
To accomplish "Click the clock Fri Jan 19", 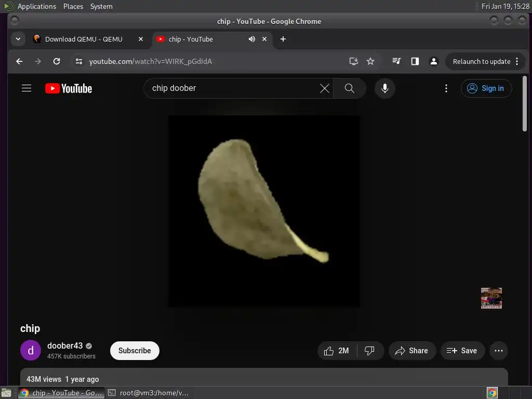I will click(x=505, y=6).
